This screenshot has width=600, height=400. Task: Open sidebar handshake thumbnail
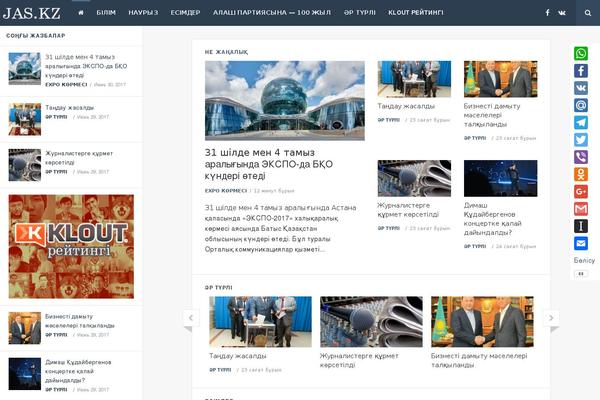coord(24,328)
